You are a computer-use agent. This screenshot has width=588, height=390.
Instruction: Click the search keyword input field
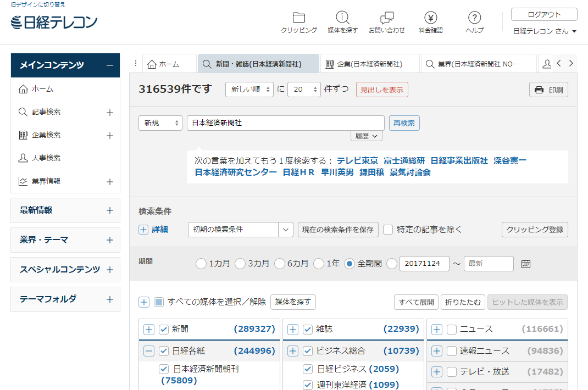click(x=286, y=123)
